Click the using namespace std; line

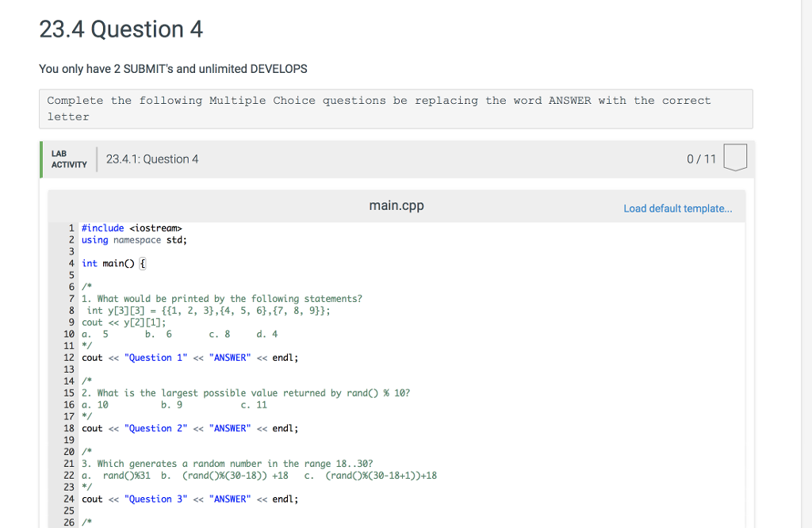[x=134, y=240]
